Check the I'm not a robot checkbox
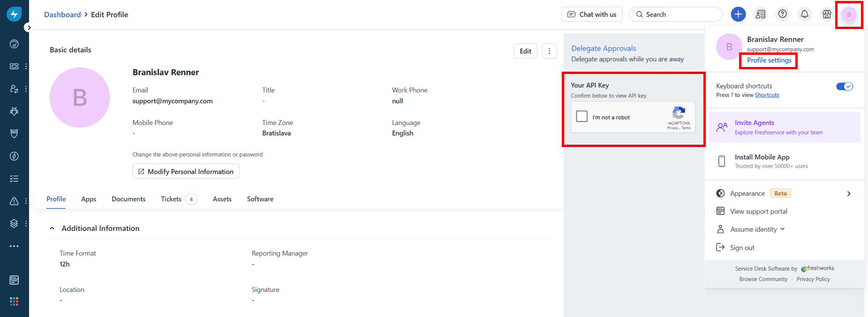 pyautogui.click(x=581, y=117)
